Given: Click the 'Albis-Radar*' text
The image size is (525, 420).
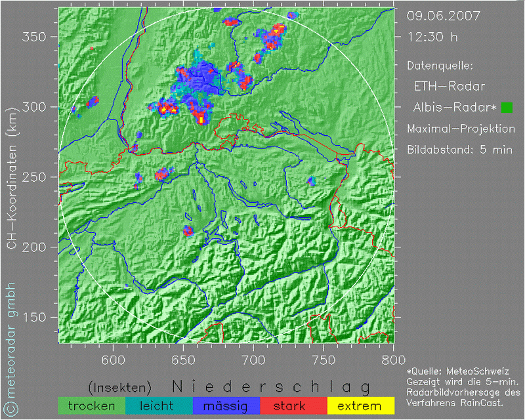Looking at the screenshot, I should point(455,108).
